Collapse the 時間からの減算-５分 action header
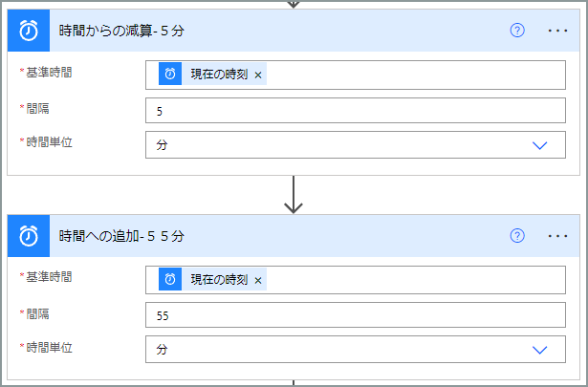588x387 pixels. [279, 31]
